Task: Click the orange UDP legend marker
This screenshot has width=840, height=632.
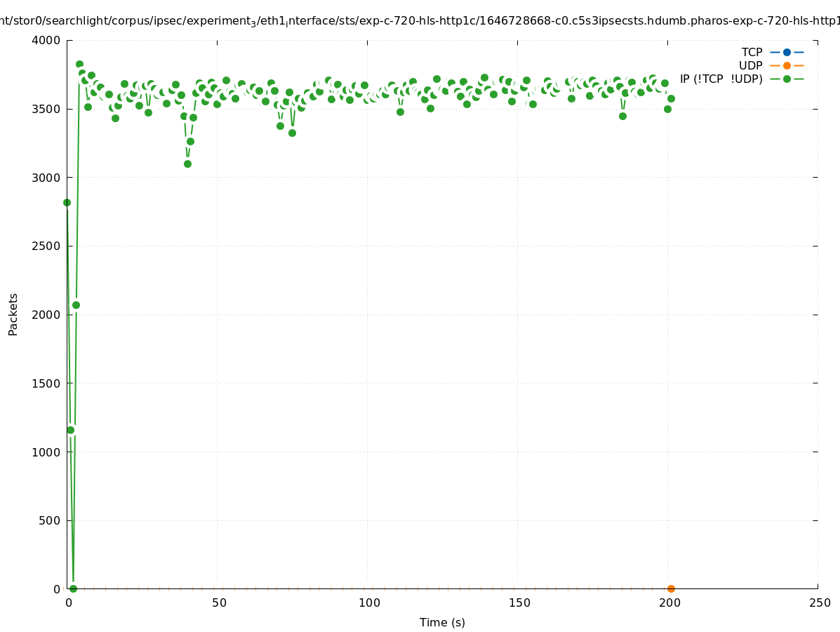Action: click(x=787, y=65)
